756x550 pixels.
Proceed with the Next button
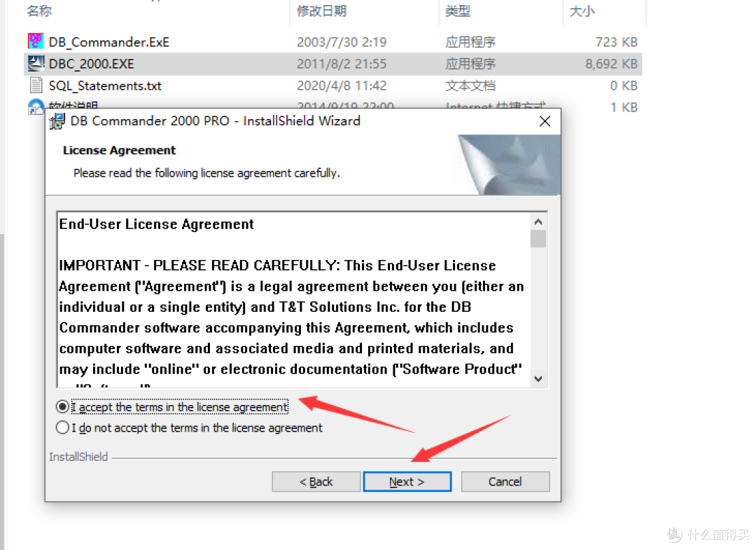(407, 481)
